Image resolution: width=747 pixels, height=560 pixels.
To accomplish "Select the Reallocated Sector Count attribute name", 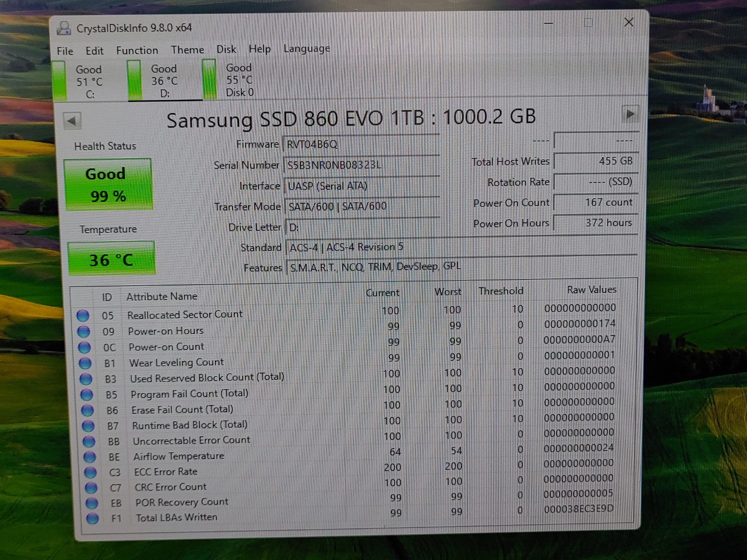I will [x=185, y=314].
